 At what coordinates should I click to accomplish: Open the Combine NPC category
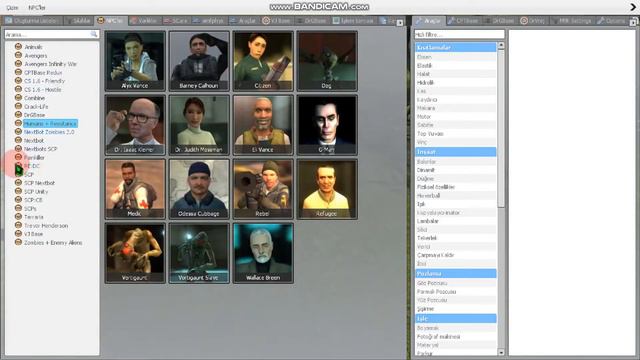[34, 98]
